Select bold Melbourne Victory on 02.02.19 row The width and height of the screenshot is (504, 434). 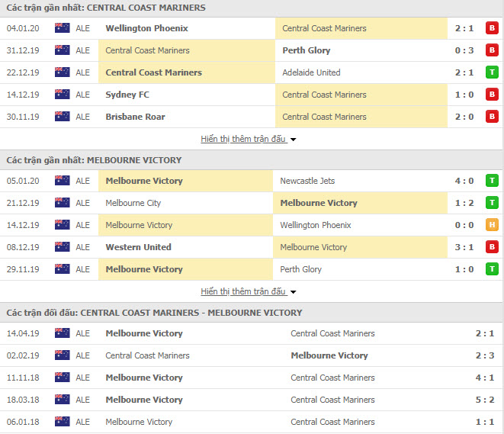click(x=329, y=355)
